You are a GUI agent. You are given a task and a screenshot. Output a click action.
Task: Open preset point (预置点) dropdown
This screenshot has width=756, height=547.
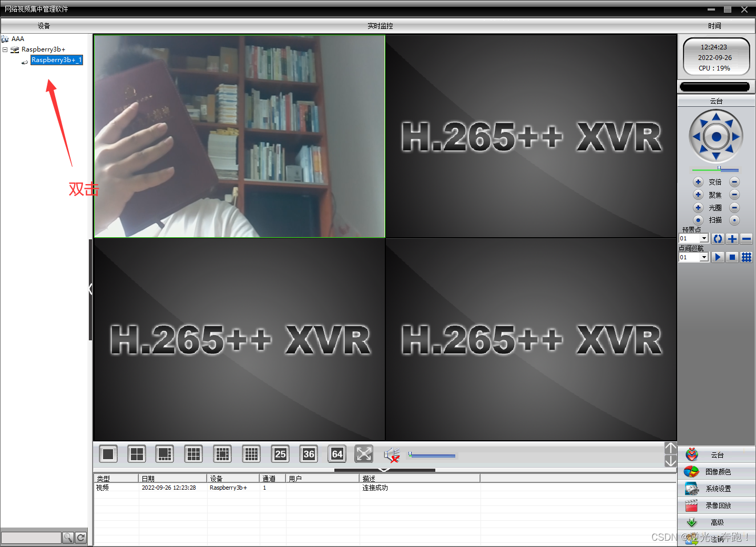(704, 239)
